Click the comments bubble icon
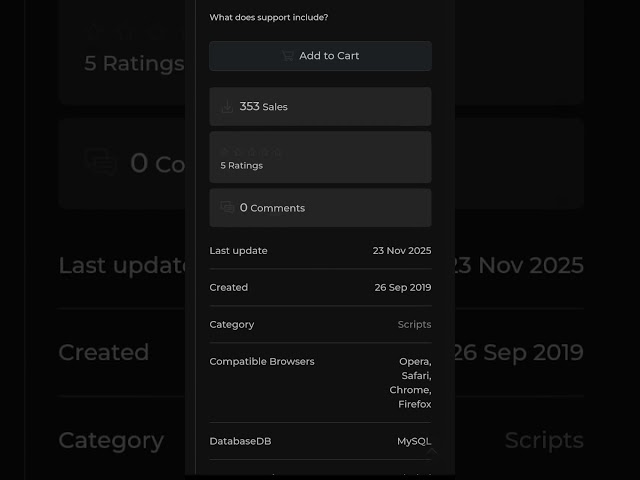This screenshot has width=640, height=480. (227, 207)
